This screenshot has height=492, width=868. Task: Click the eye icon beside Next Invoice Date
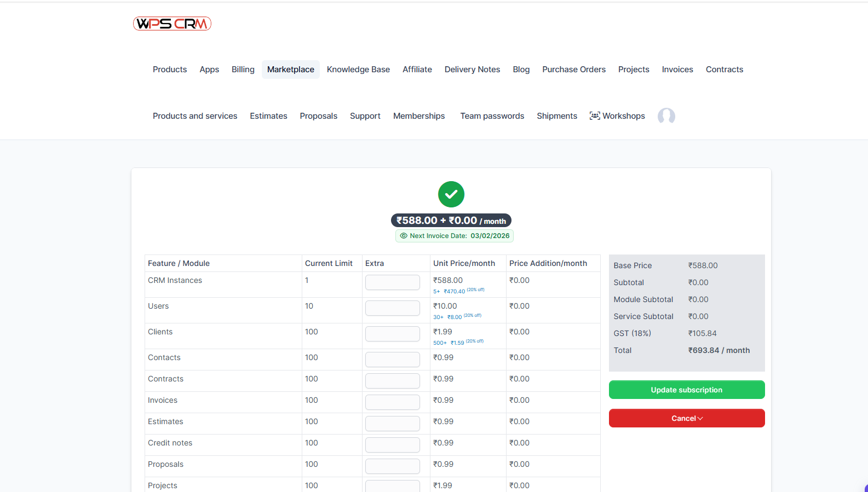[404, 236]
